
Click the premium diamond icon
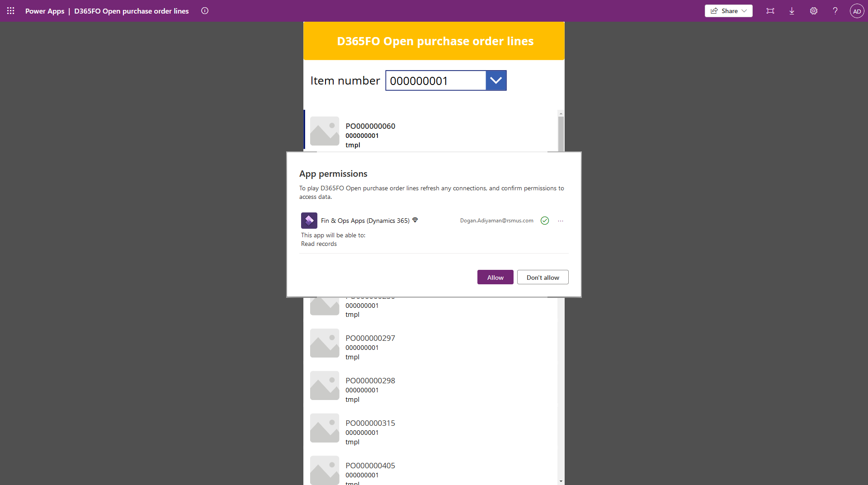(415, 220)
